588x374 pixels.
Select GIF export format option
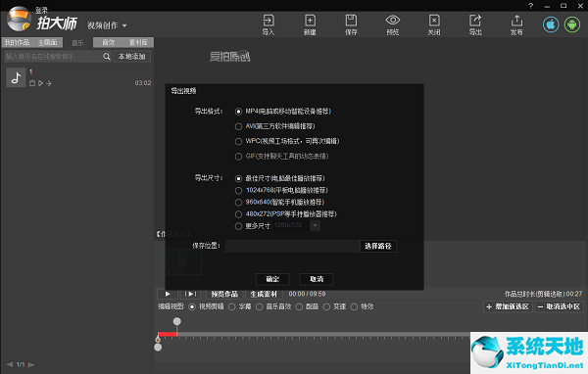[238, 157]
